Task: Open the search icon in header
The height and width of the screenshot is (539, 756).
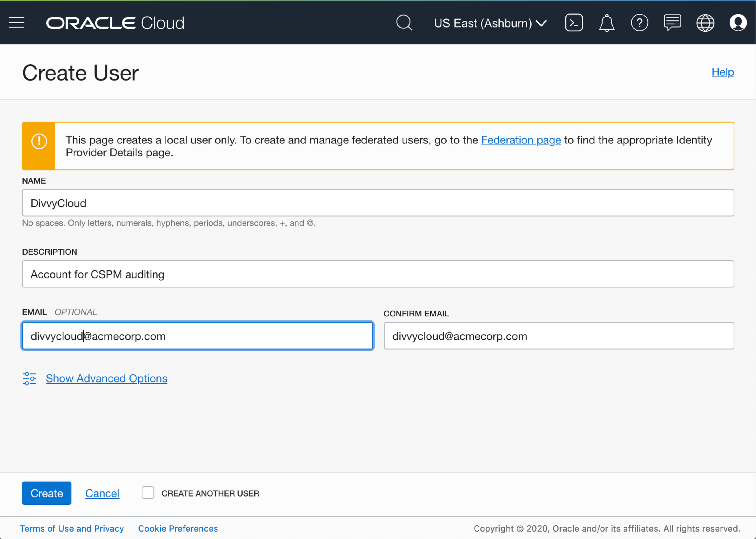Action: coord(404,23)
